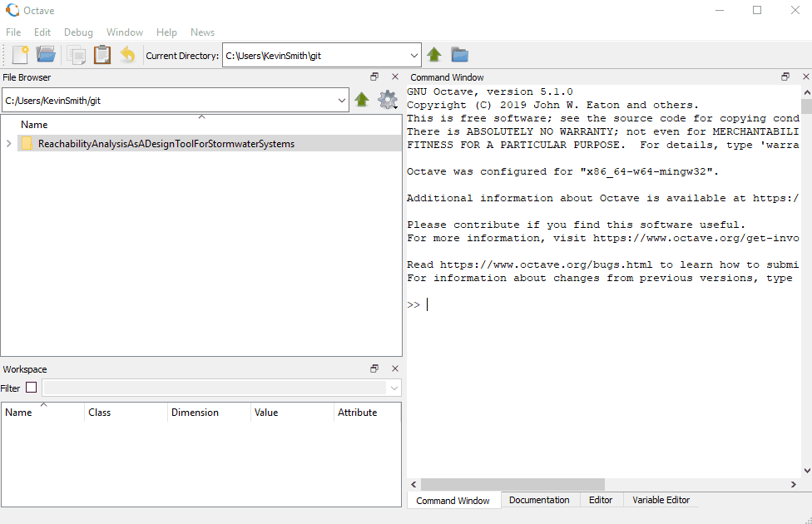Click the vertical scrollbar thumb in Command Window
812x524 pixels.
click(806, 106)
